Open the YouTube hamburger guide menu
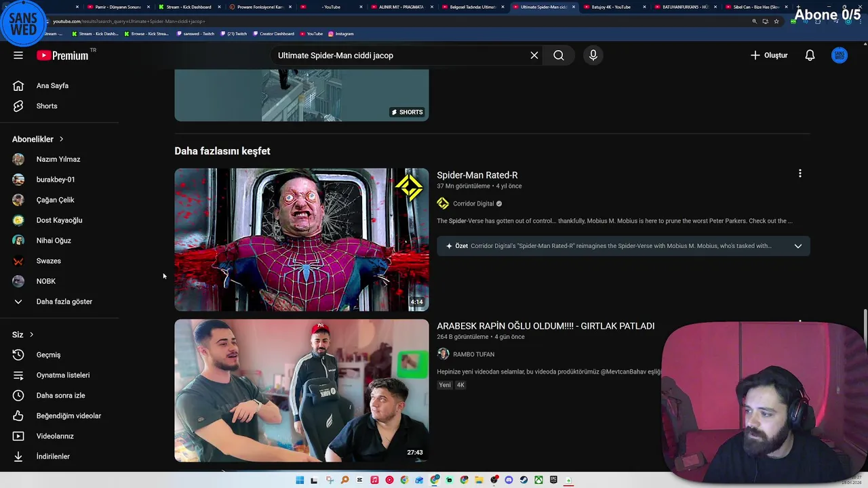 tap(18, 56)
